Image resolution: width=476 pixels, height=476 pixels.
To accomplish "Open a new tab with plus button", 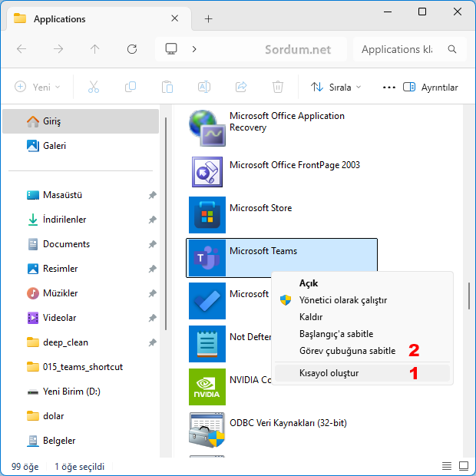I will [208, 19].
